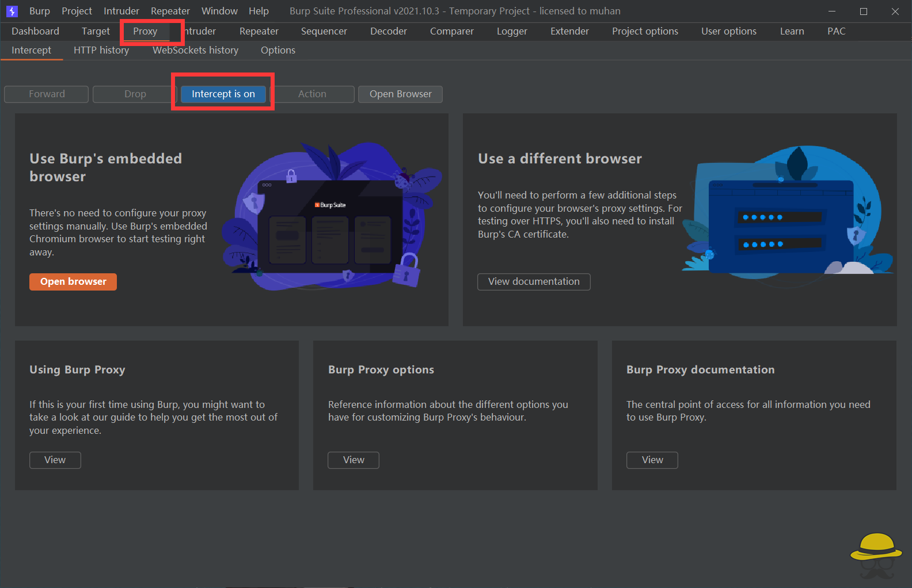This screenshot has width=912, height=588.
Task: Click View under Burp Proxy options
Action: pos(354,460)
